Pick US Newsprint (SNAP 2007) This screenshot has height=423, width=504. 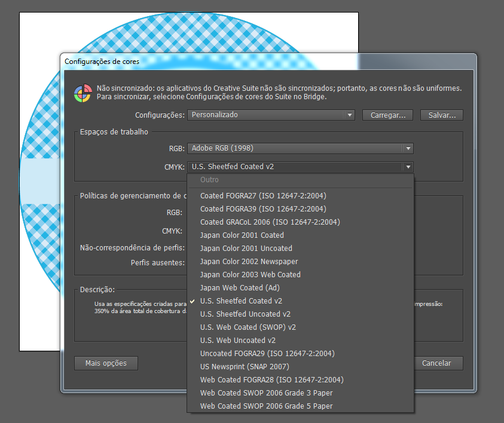coord(300,367)
